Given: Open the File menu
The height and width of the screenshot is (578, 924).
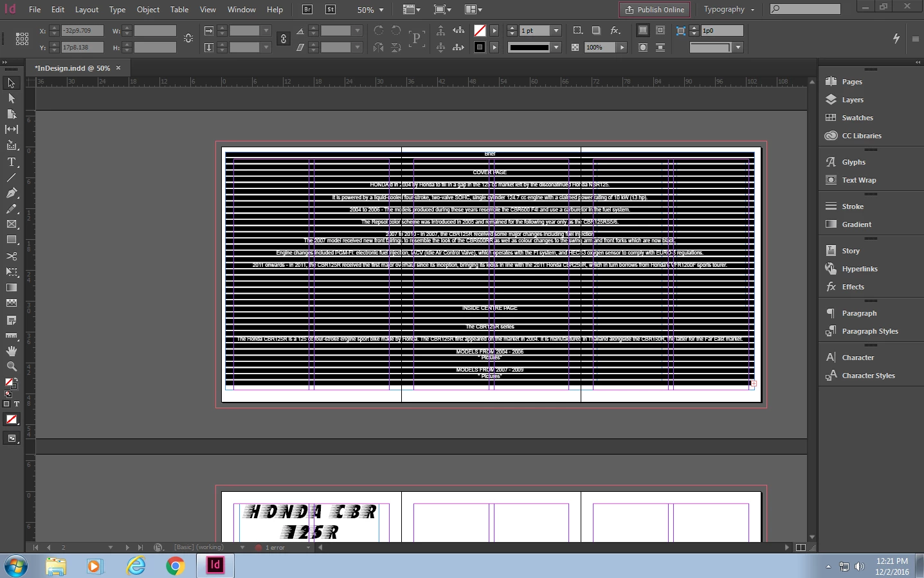Looking at the screenshot, I should (35, 10).
